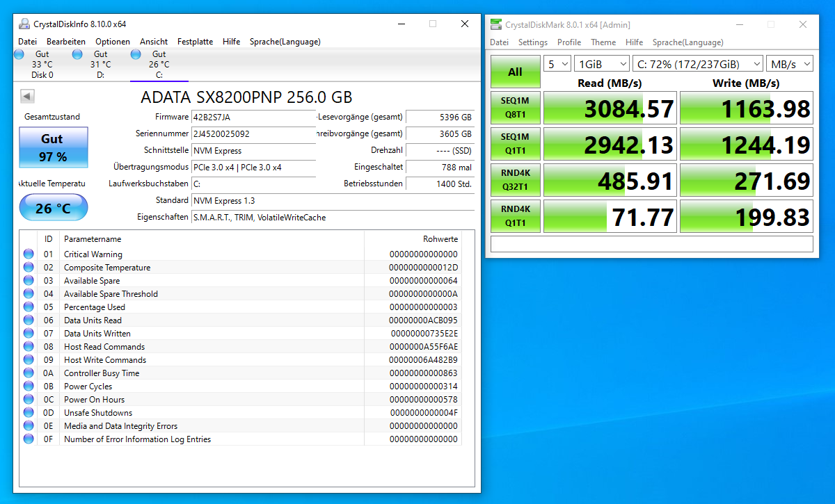Click the Eingeschaltet value 788 mal
This screenshot has width=835, height=504.
[x=440, y=167]
